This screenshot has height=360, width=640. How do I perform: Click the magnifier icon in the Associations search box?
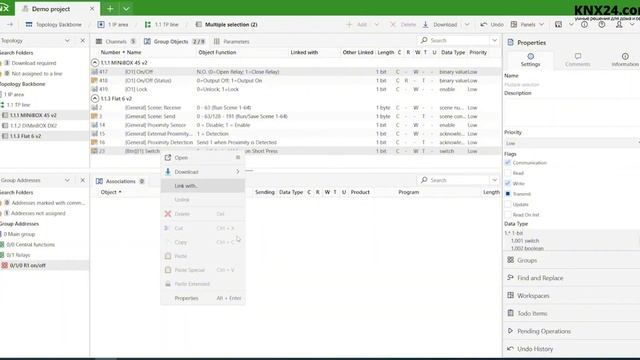coord(424,180)
